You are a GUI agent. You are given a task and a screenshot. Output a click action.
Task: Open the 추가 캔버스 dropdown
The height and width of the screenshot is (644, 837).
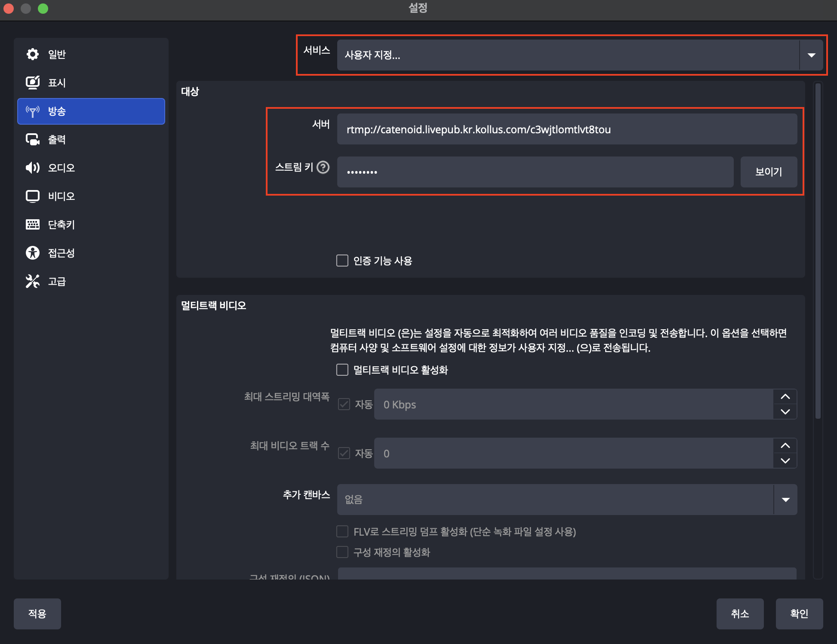pos(786,500)
